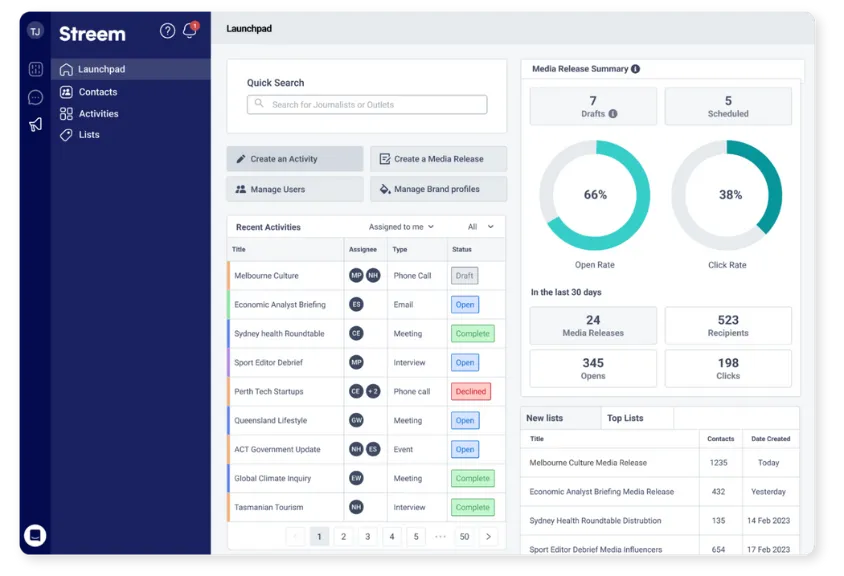Click the Media Release Summary info icon
Screen dimensions: 844x576
pos(636,69)
